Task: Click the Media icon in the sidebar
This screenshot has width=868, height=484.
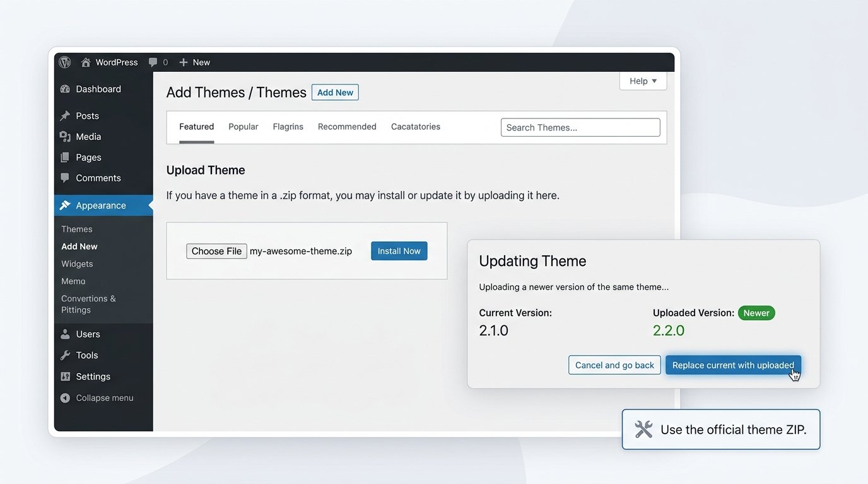Action: [65, 137]
